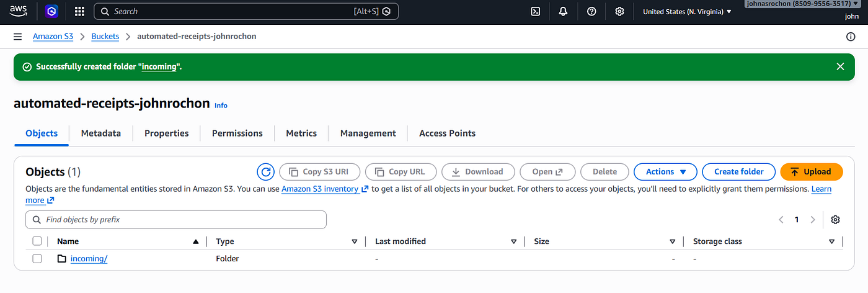Sort by Name column ascending arrow
The height and width of the screenshot is (293, 868).
pyautogui.click(x=196, y=241)
